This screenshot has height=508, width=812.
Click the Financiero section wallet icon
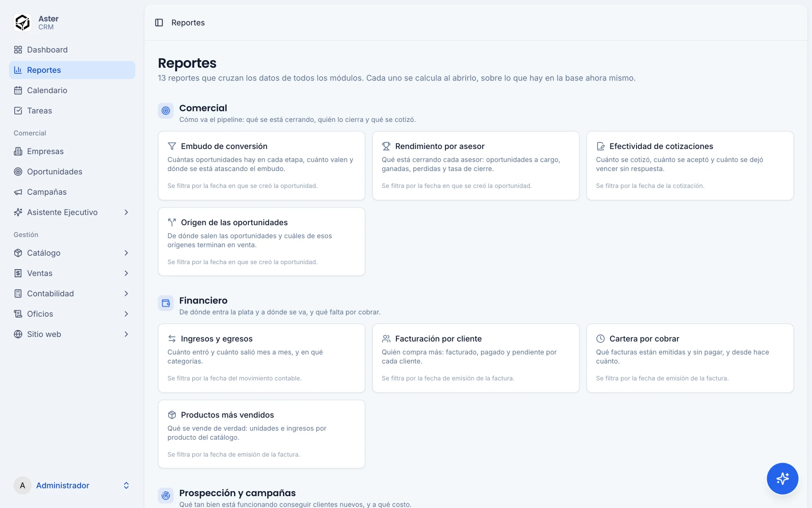(166, 303)
